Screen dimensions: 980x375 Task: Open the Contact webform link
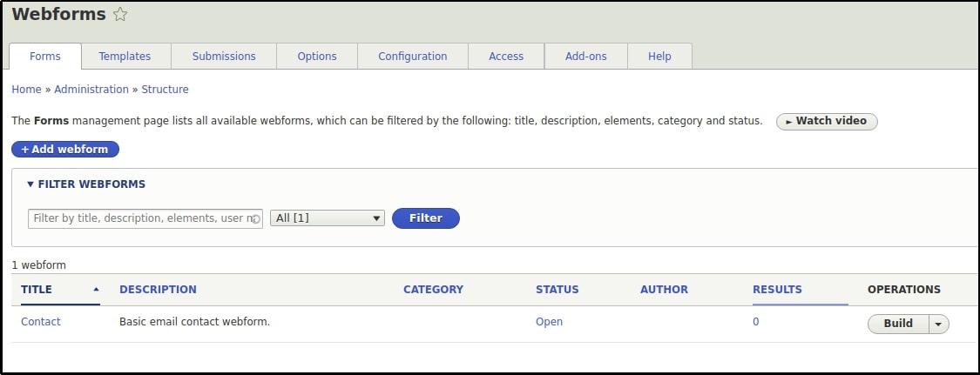[41, 322]
